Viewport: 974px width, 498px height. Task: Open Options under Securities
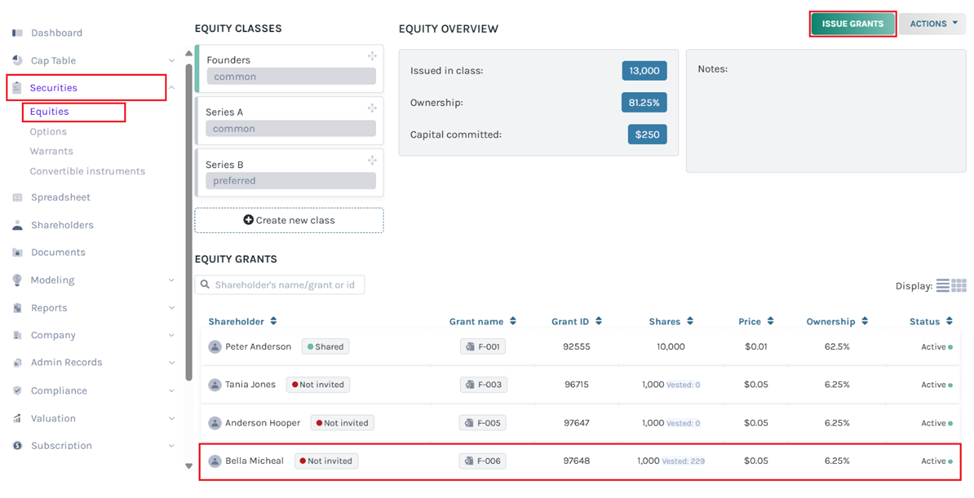[x=48, y=132]
